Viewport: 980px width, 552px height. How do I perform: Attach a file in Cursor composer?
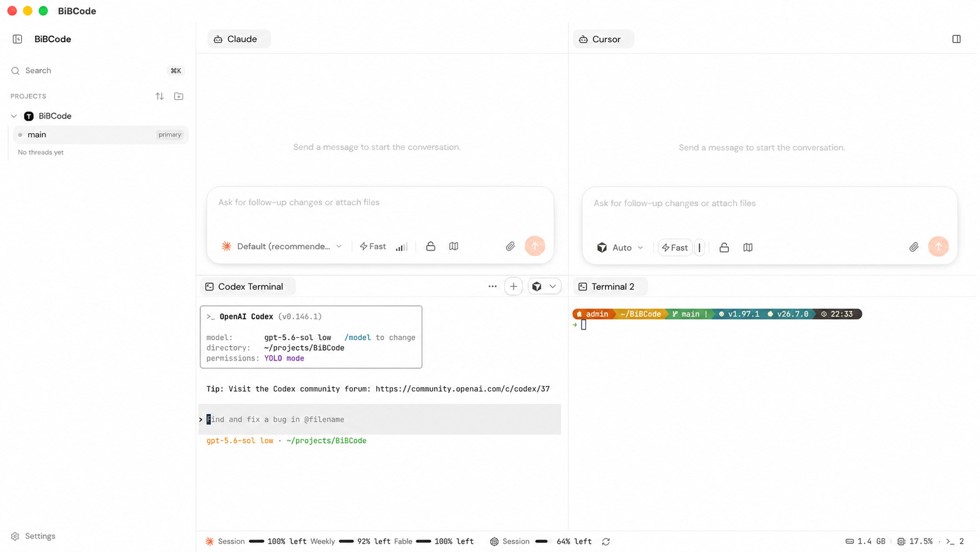pos(914,248)
